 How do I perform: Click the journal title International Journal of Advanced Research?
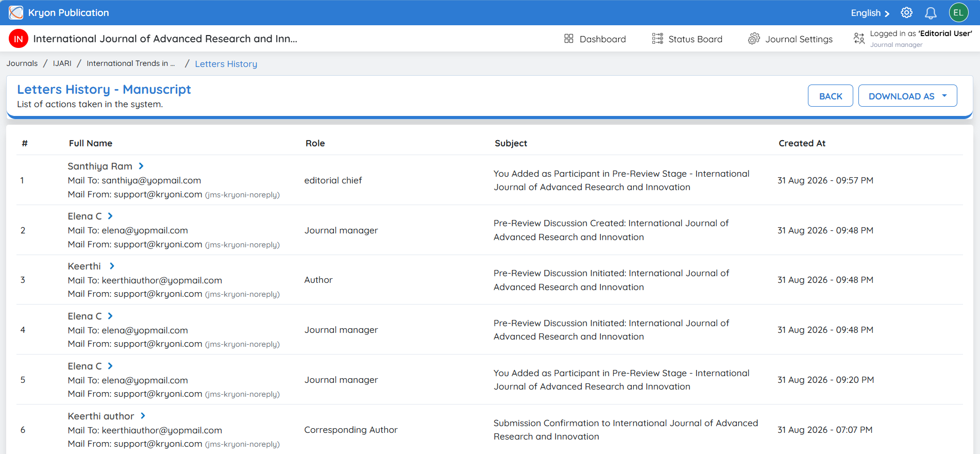tap(165, 39)
